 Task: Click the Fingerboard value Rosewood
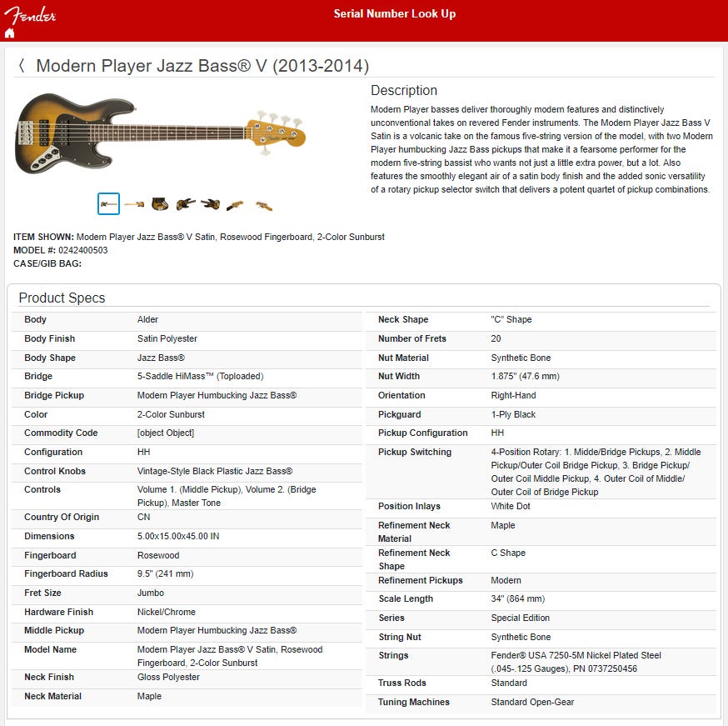click(158, 555)
